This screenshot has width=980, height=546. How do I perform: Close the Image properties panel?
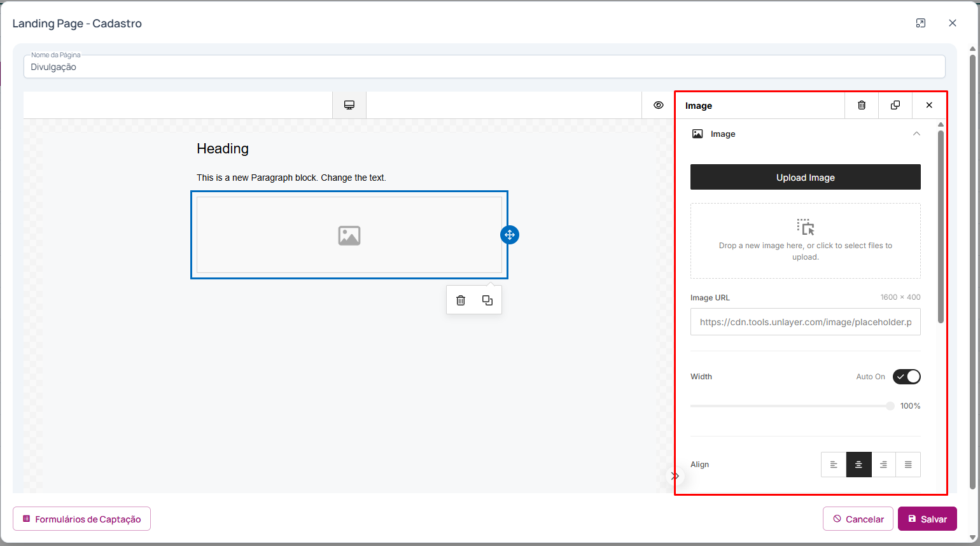pos(929,105)
